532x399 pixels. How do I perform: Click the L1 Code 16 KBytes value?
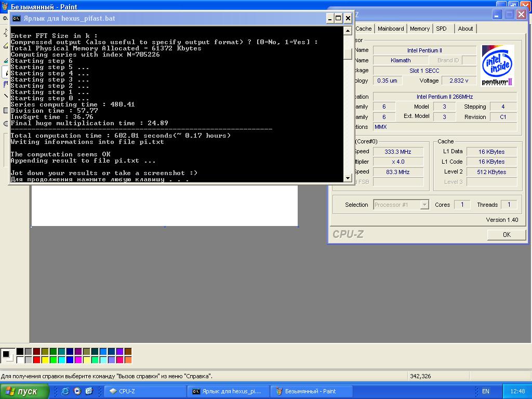[x=491, y=162]
